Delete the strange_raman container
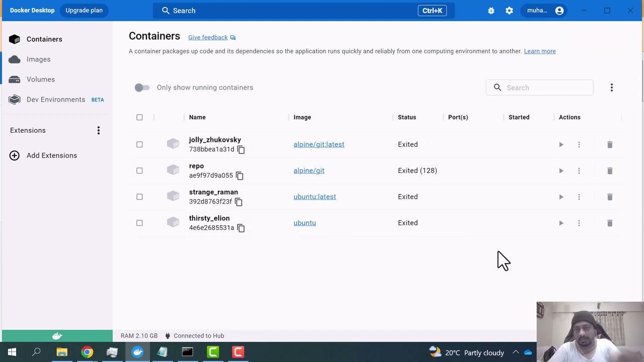 pos(610,197)
